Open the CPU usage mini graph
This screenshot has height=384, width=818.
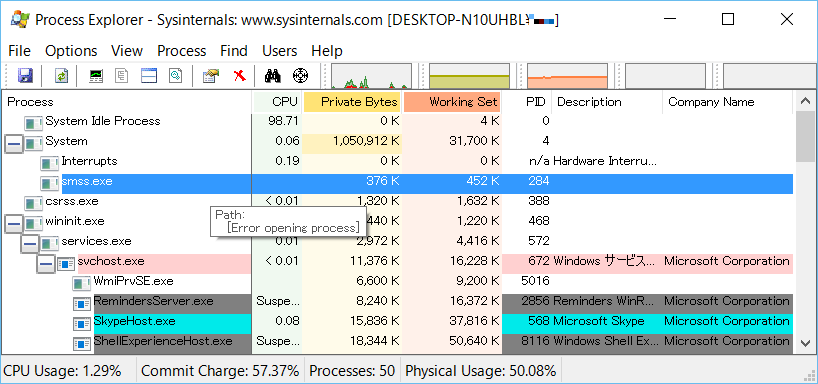pyautogui.click(x=371, y=76)
